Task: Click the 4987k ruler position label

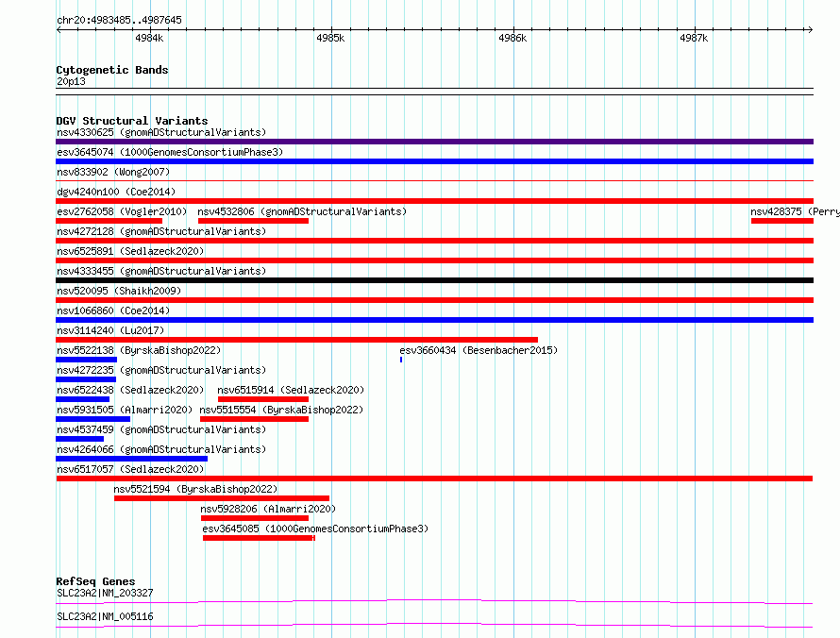Action: point(694,38)
